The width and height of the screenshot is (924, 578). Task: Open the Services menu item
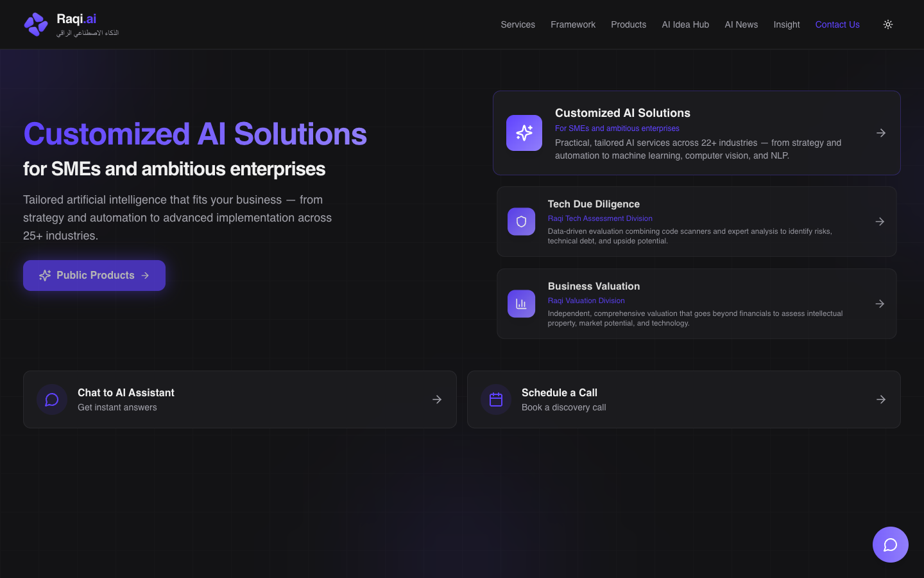click(518, 24)
